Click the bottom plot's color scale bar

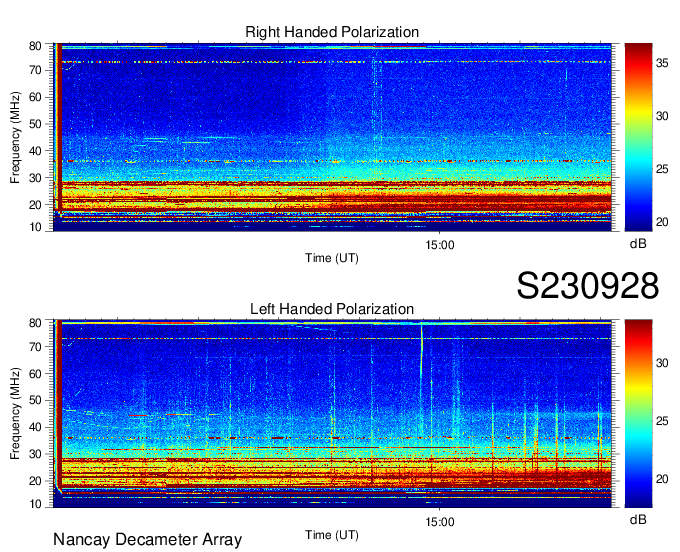pos(638,414)
